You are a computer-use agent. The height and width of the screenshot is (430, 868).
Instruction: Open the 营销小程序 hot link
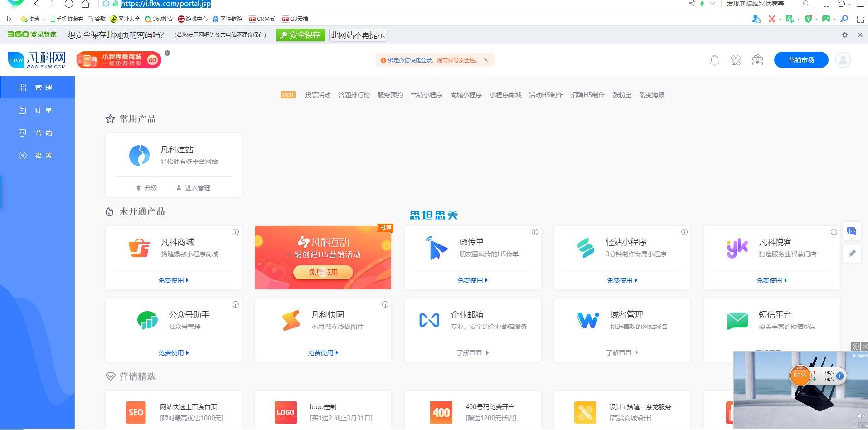coord(427,95)
